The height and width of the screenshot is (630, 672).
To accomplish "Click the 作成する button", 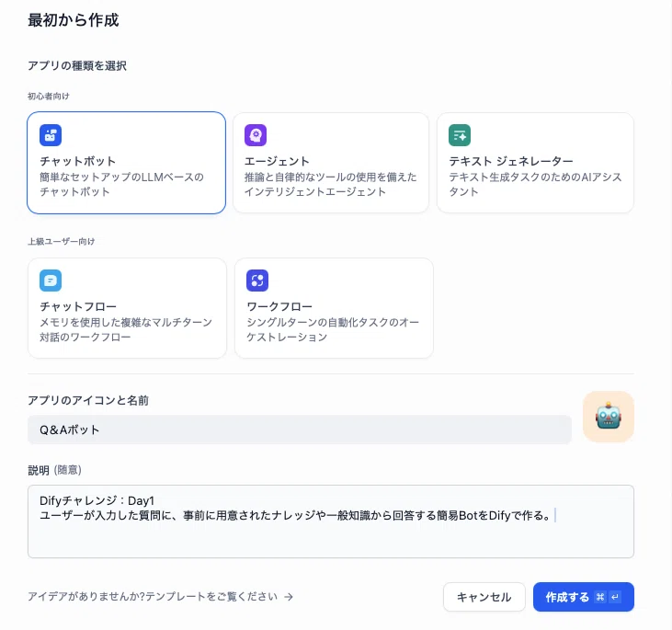I will tap(583, 597).
